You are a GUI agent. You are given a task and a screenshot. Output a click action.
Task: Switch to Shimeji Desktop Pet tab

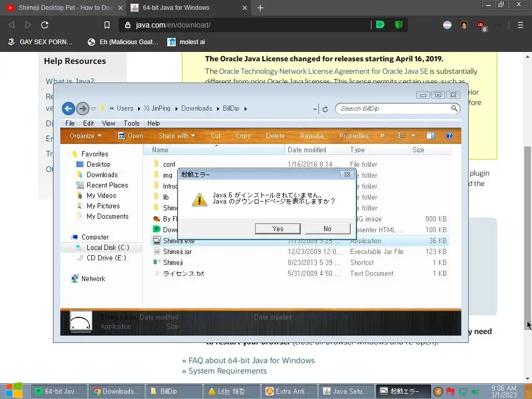click(63, 7)
